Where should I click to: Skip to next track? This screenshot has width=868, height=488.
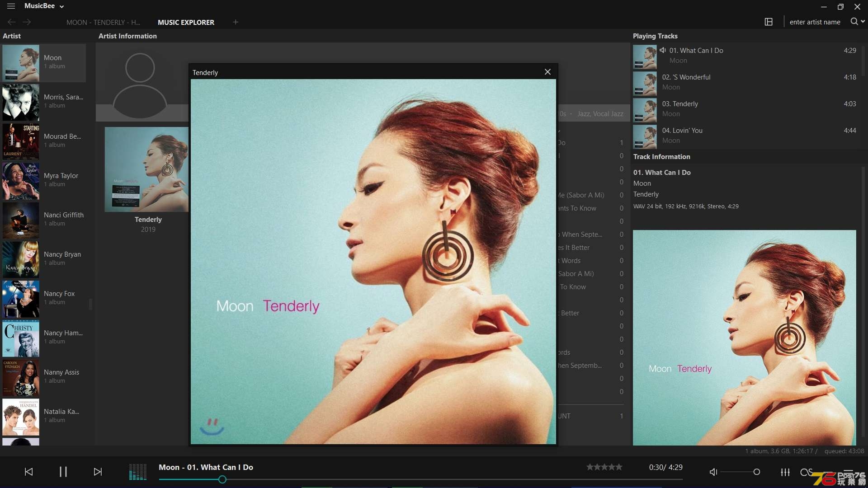tap(98, 472)
